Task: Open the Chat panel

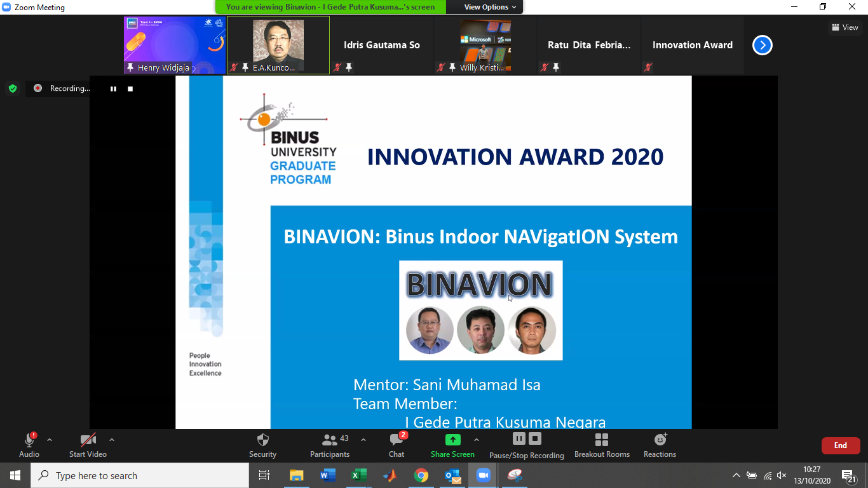Action: click(x=397, y=445)
